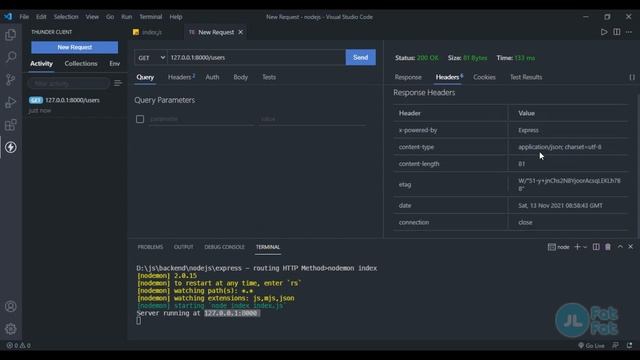The image size is (640, 360).
Task: Close the terminal panel
Action: click(x=631, y=247)
